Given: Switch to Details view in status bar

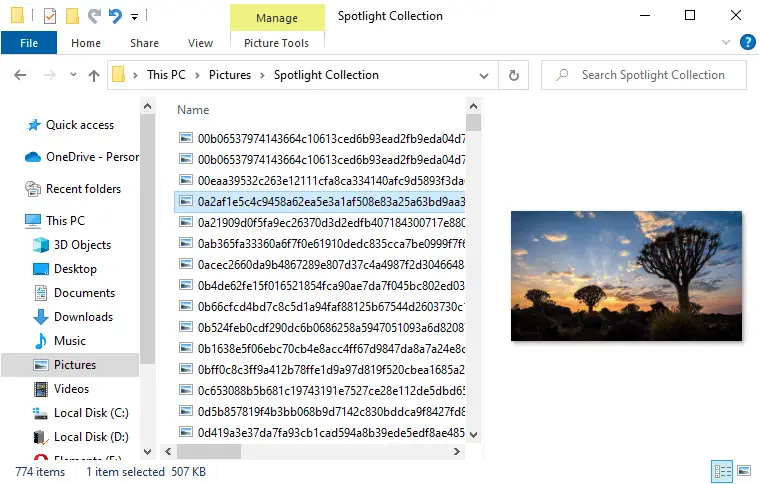Looking at the screenshot, I should click(x=722, y=471).
